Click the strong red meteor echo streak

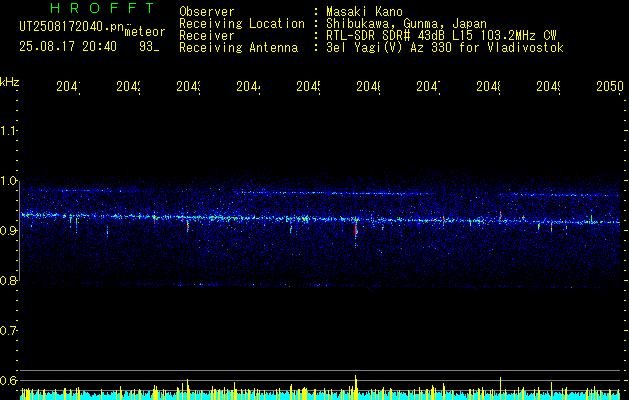coord(355,231)
